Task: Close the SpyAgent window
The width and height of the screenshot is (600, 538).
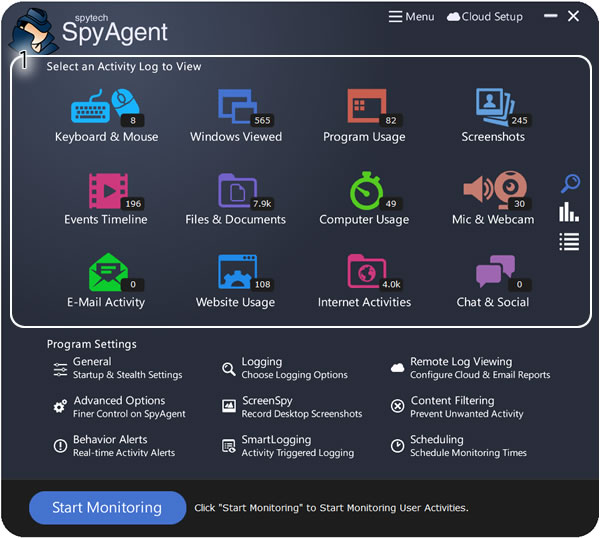Action: click(x=573, y=16)
